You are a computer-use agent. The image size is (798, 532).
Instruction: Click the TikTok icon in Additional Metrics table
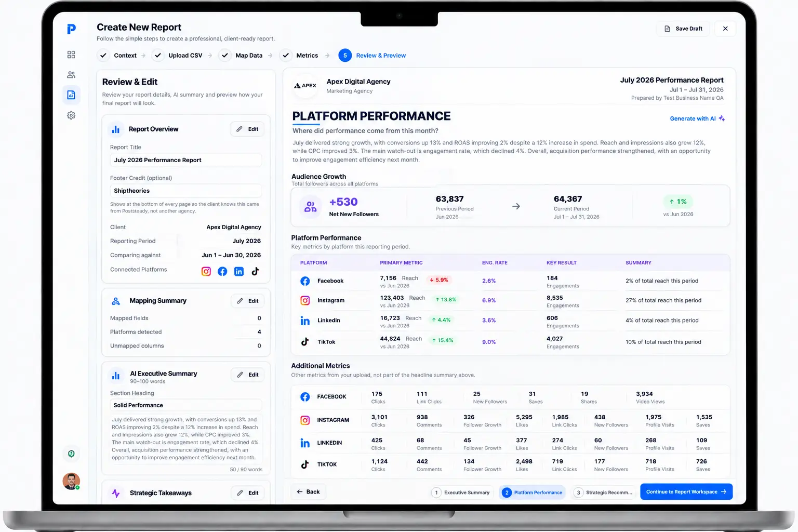pos(305,464)
